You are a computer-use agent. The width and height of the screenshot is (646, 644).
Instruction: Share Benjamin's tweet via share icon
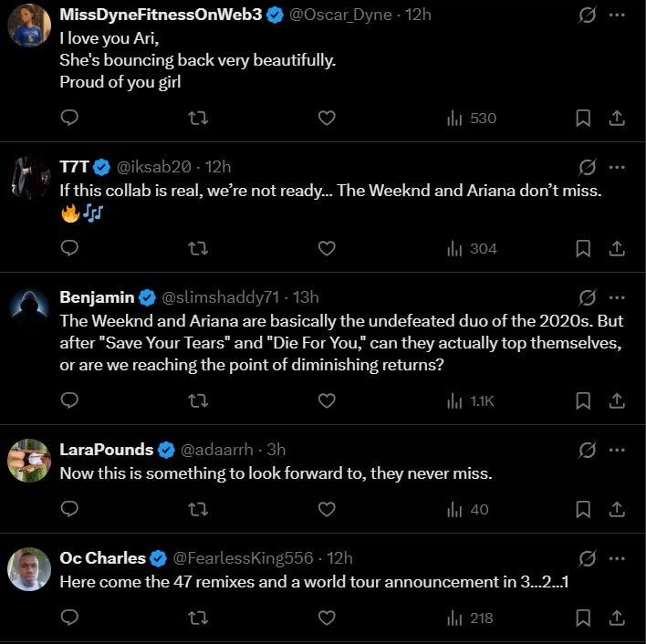pos(617,400)
